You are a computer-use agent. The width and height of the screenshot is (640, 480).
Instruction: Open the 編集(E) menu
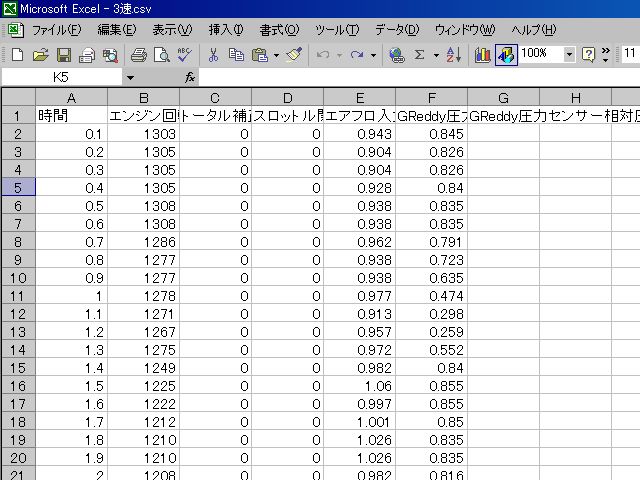point(117,30)
